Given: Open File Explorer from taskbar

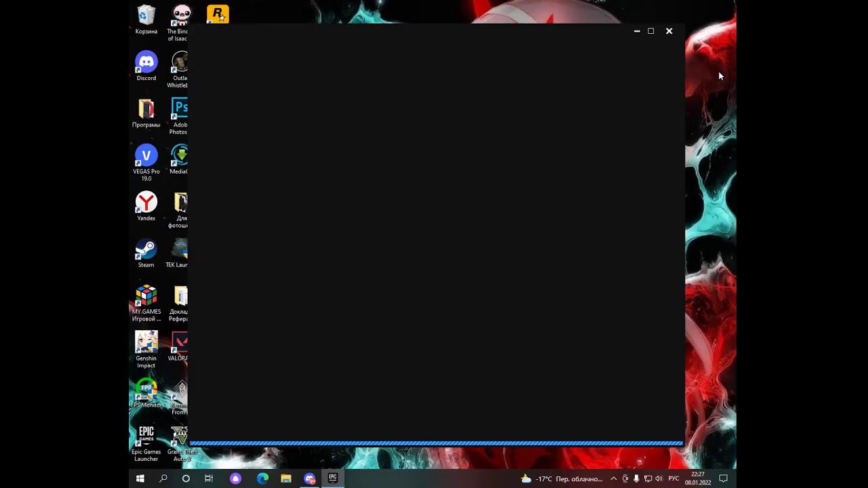Looking at the screenshot, I should pos(286,479).
